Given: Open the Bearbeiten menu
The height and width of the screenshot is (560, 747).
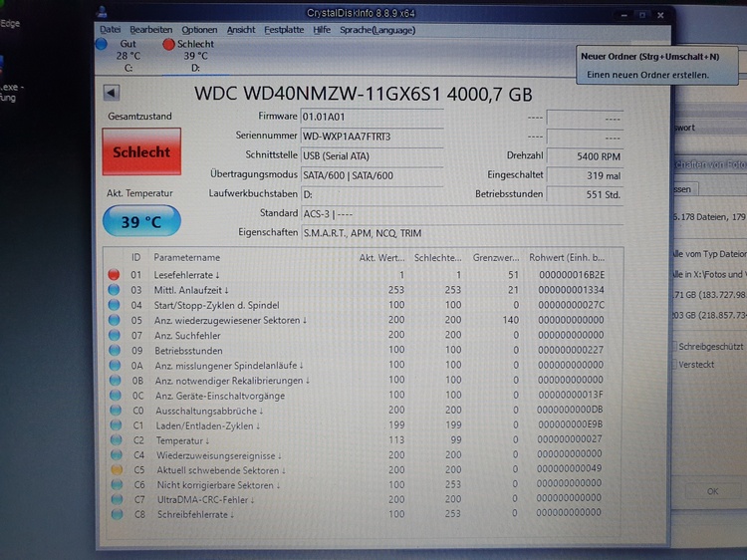Looking at the screenshot, I should (x=150, y=30).
